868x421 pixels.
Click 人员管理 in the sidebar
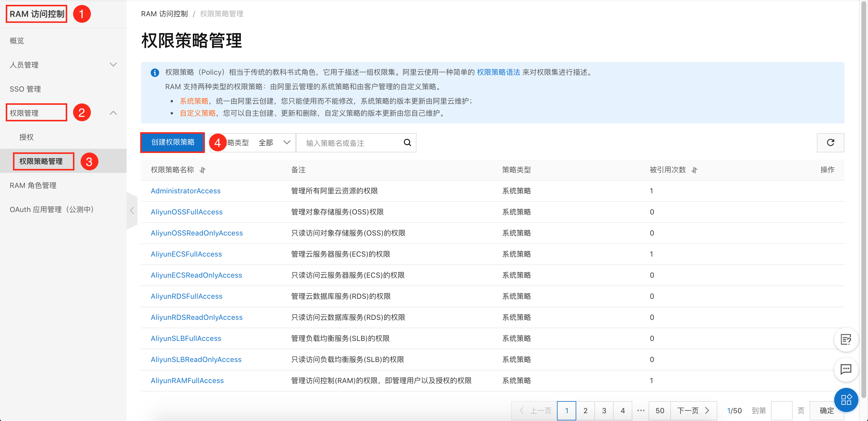click(x=24, y=65)
